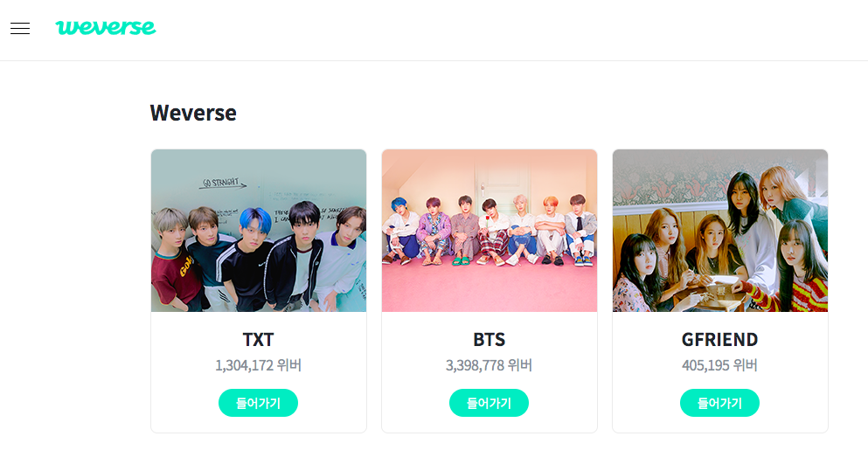Click the table in the GFRIEND photo
This screenshot has width=868, height=464.
[x=712, y=284]
